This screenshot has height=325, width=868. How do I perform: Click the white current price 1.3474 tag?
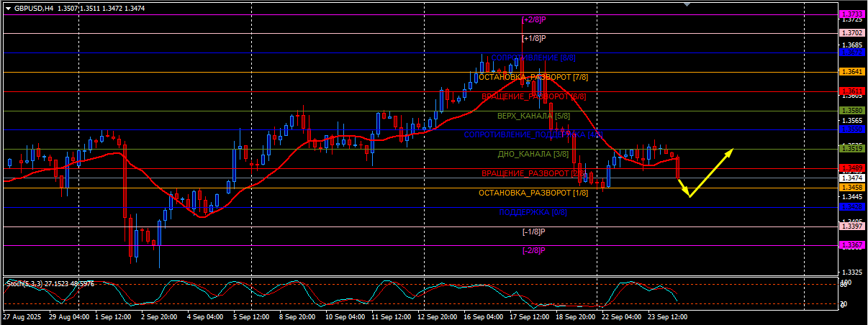point(852,178)
